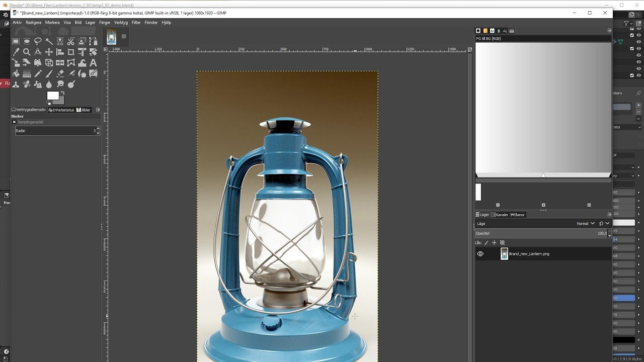Open gradient editor dock configuration menu arrow
Viewport: 644px width, 362px height.
click(609, 31)
